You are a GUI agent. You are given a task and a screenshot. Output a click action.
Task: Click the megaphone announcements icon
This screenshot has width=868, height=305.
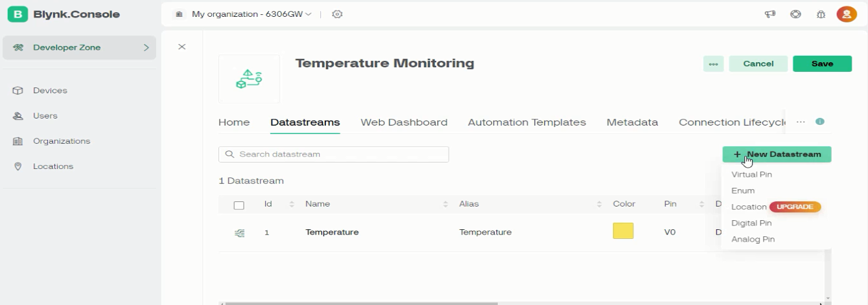point(771,14)
